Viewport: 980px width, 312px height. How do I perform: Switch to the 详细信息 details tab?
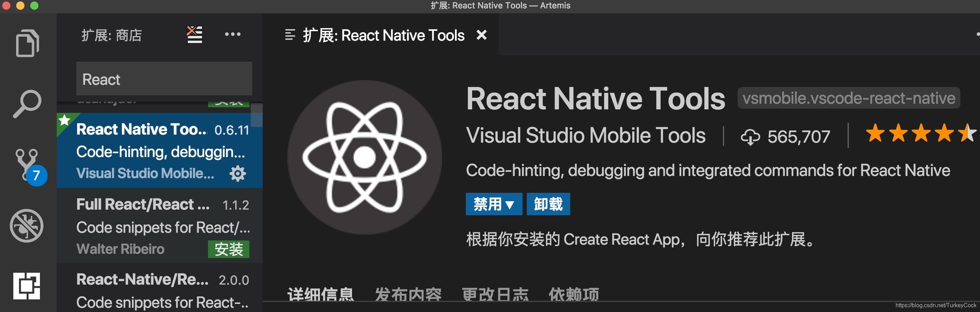tap(320, 294)
